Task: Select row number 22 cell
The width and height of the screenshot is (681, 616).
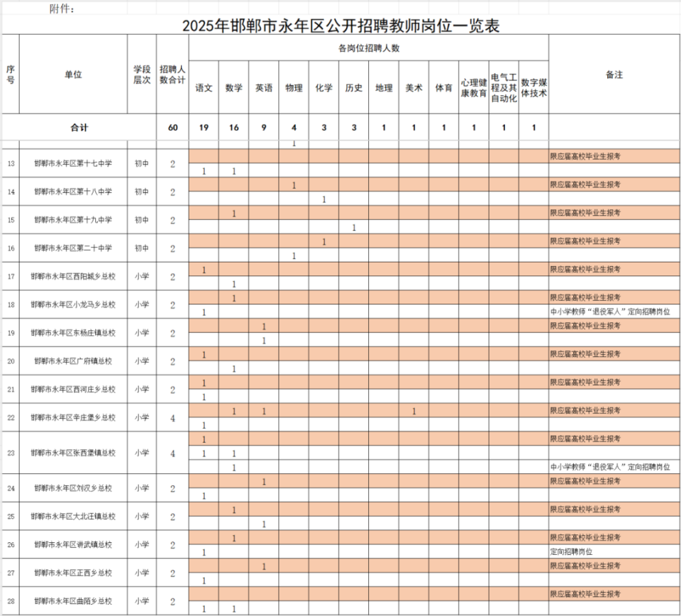Action: pyautogui.click(x=11, y=417)
